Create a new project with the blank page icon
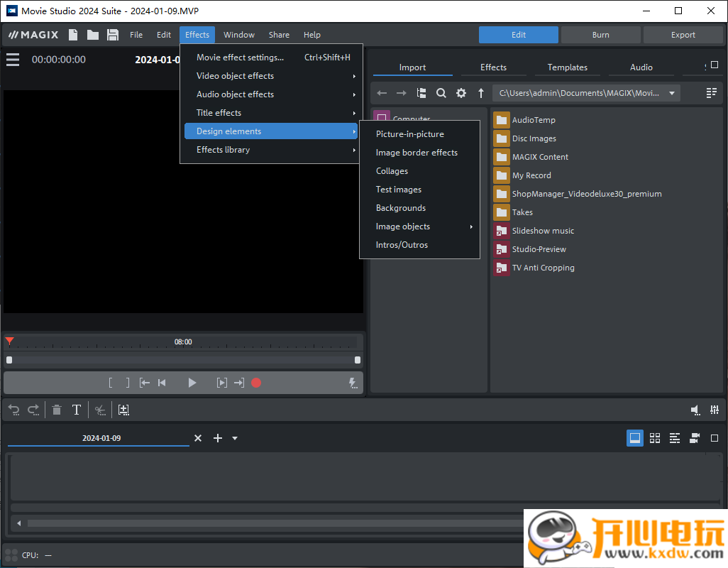This screenshot has height=568, width=728. tap(73, 35)
